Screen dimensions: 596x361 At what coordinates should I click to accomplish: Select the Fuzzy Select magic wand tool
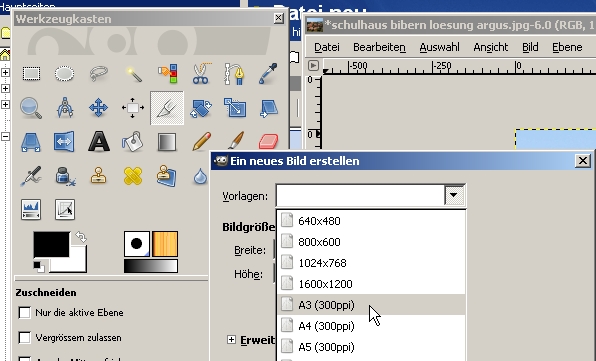tap(133, 73)
